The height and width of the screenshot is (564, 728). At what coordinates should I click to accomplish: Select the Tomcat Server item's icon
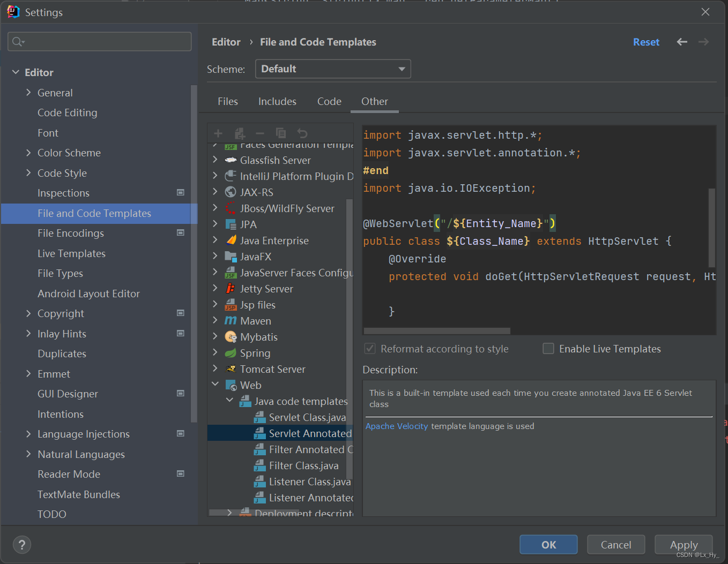231,369
